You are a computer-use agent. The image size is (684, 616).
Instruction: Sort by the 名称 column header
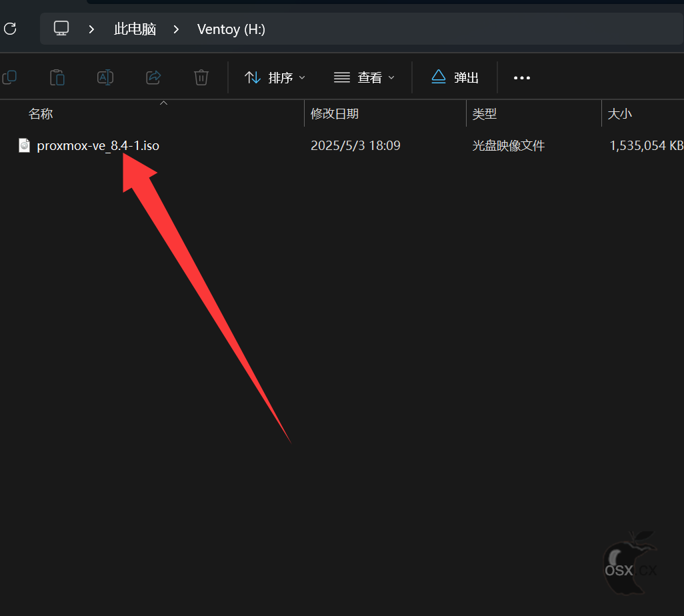tap(41, 114)
